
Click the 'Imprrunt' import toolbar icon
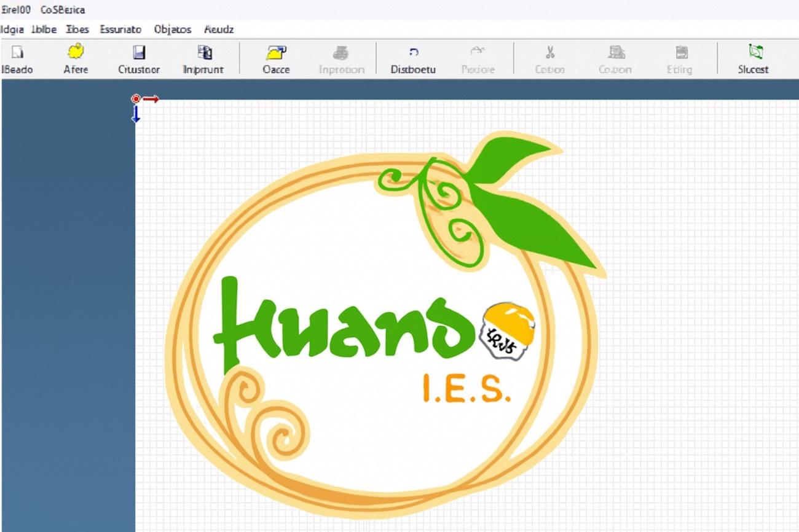point(204,53)
